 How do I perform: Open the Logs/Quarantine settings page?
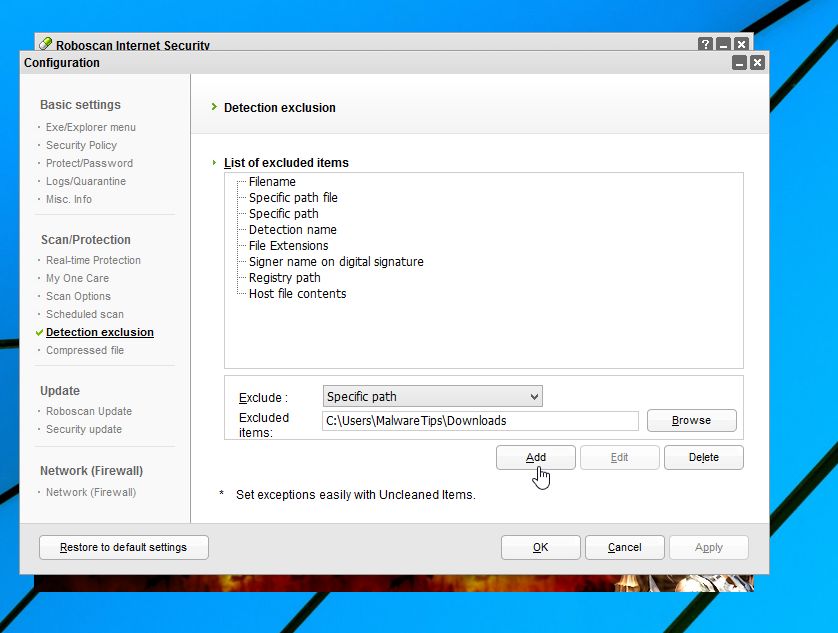click(86, 181)
